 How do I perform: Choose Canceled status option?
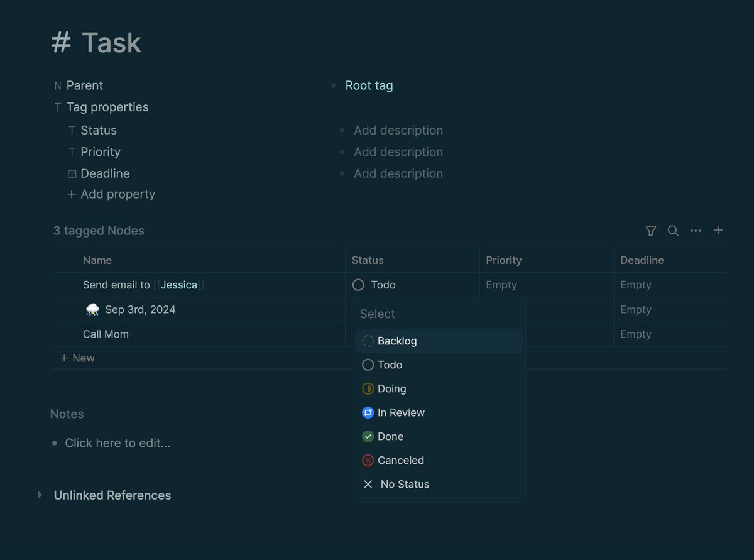[439, 460]
